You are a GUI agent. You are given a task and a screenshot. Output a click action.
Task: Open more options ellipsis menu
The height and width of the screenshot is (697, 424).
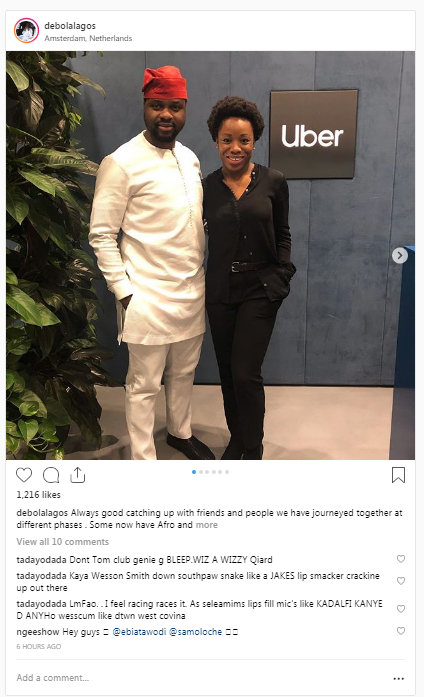399,678
